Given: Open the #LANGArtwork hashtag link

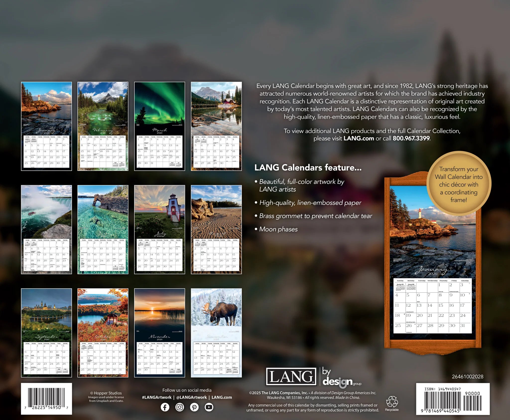Looking at the screenshot, I should [157, 397].
